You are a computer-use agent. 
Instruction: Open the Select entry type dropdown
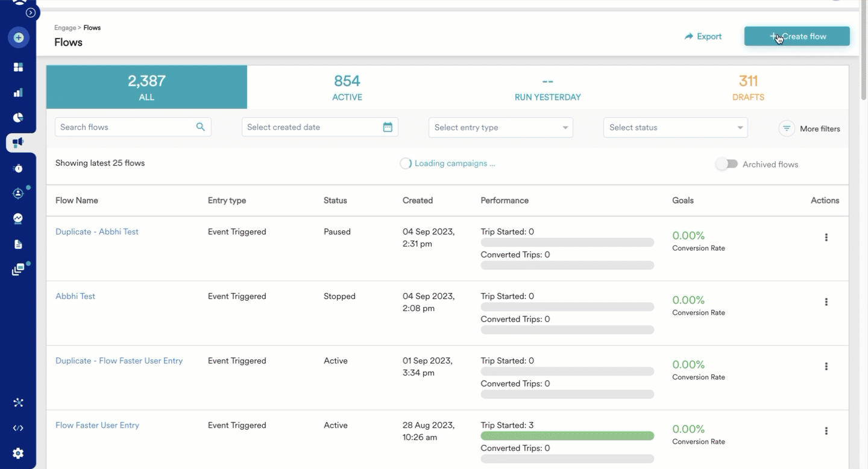[x=500, y=127]
